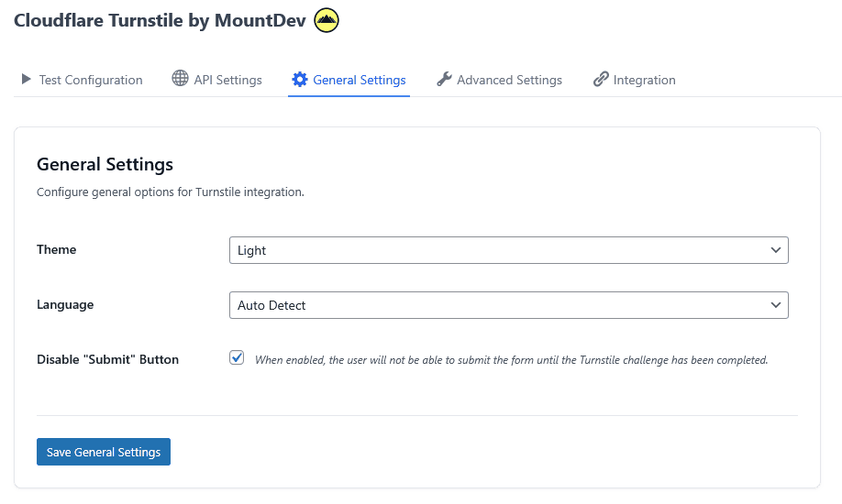Click the Save General Settings button

pos(104,452)
